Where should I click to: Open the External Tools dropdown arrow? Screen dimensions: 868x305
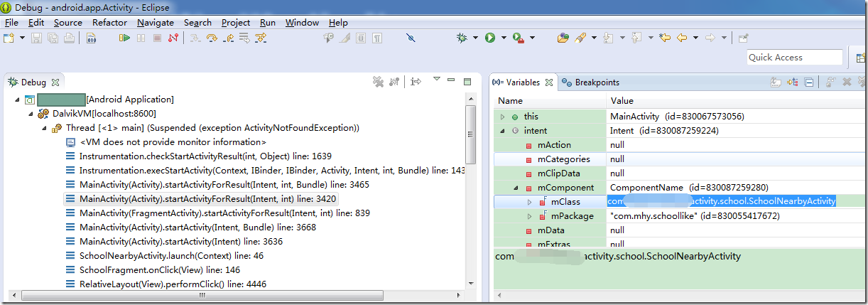[x=531, y=38]
